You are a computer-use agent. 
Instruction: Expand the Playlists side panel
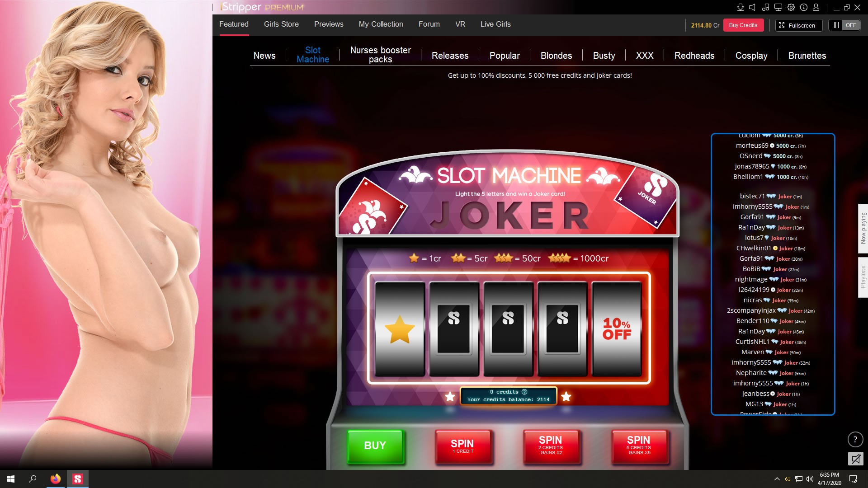click(x=863, y=277)
